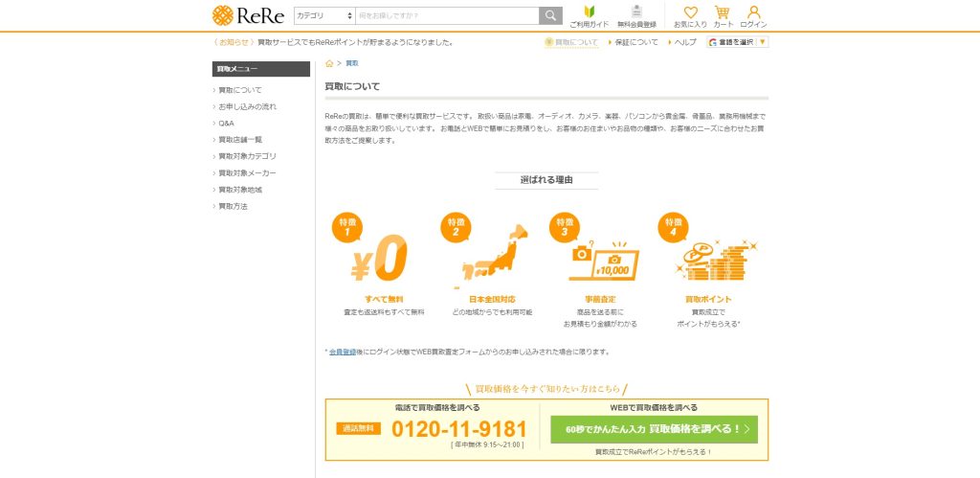Open 買取対象メーカー in the sidebar menu
Image resolution: width=980 pixels, height=478 pixels.
[x=247, y=173]
